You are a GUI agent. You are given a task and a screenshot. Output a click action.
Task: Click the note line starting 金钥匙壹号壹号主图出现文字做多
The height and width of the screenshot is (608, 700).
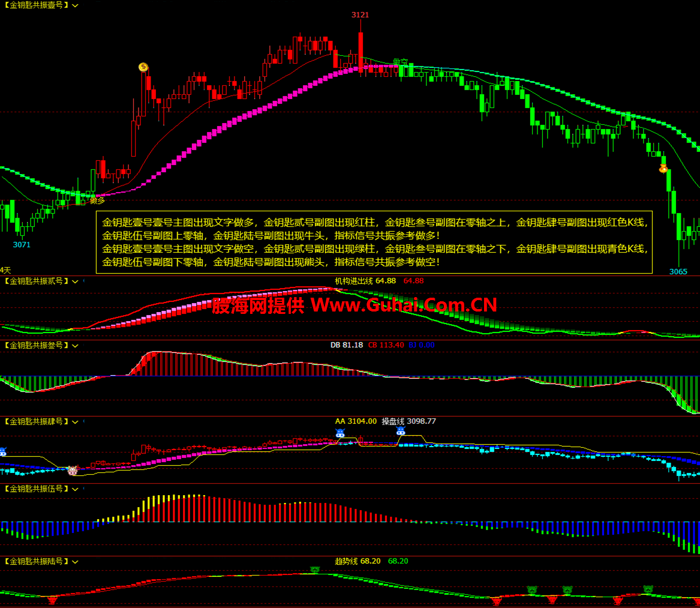click(374, 223)
